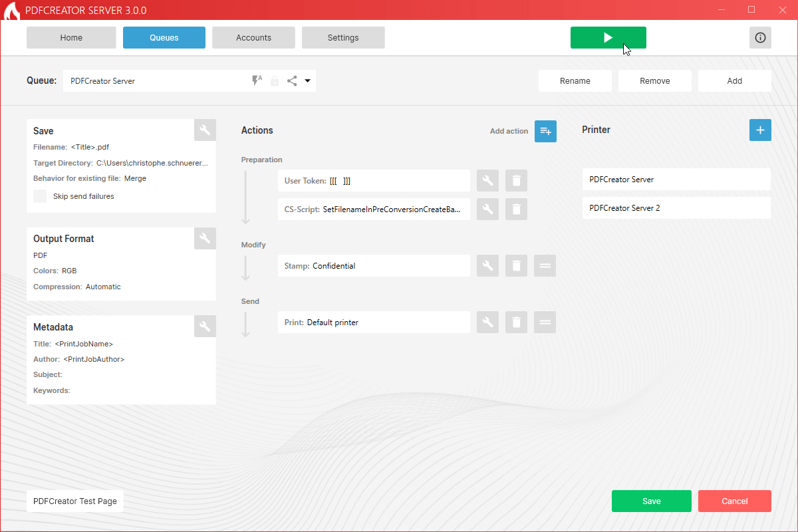The image size is (798, 532).
Task: Select the Queues tab
Action: [164, 38]
